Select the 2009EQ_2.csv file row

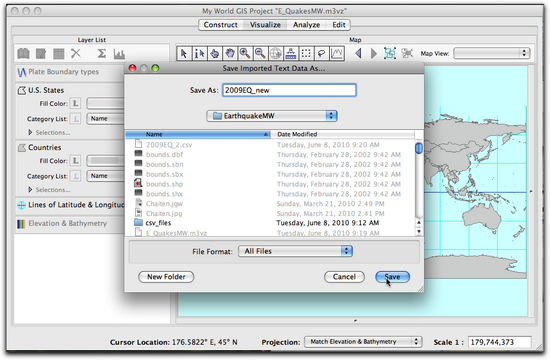point(270,145)
